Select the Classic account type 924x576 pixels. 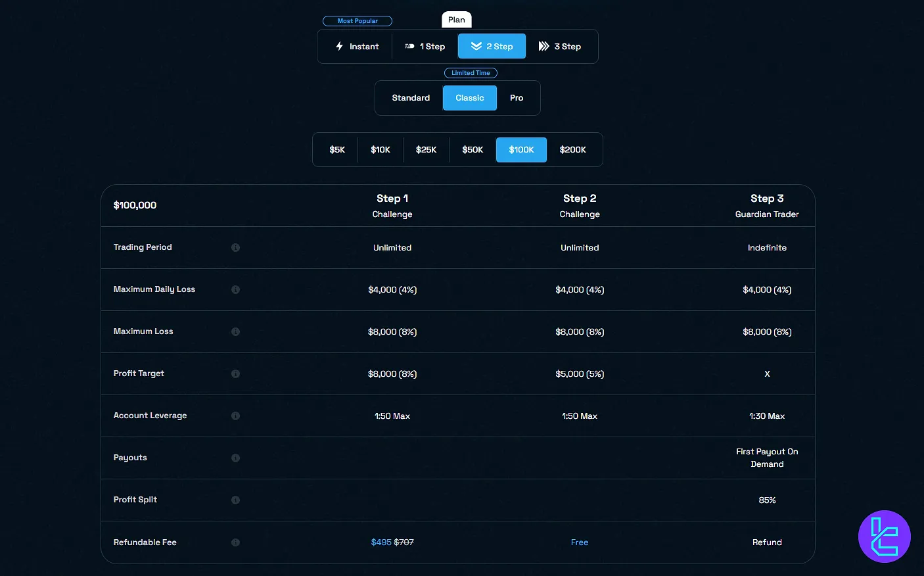point(470,98)
